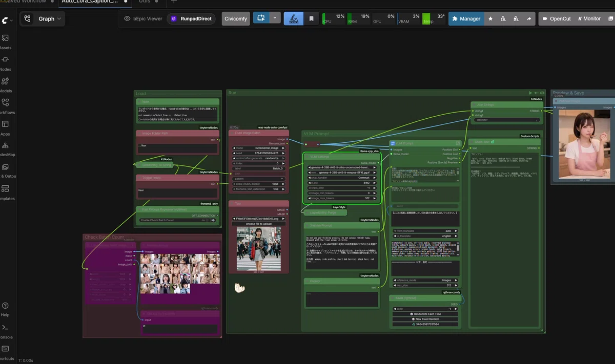Image resolution: width=615 pixels, height=364 pixels.
Task: Click the street photo preview in Test node
Action: coord(258,248)
